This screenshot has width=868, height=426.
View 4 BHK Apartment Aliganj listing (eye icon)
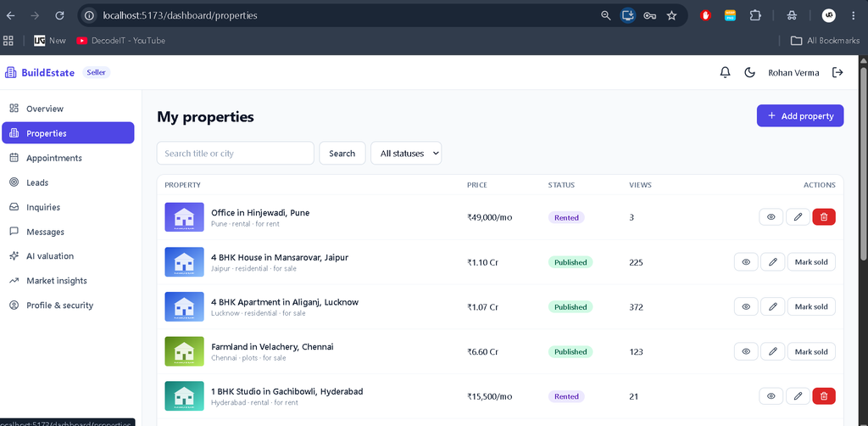click(746, 306)
